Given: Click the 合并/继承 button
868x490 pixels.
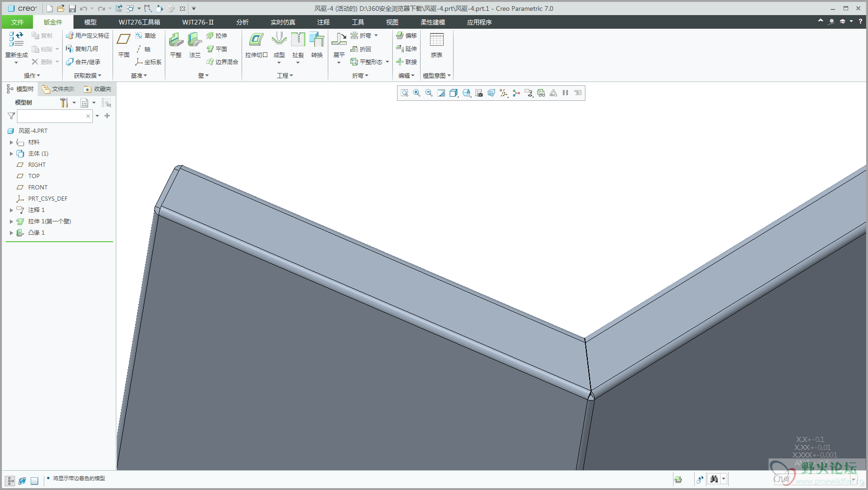Looking at the screenshot, I should click(x=83, y=62).
